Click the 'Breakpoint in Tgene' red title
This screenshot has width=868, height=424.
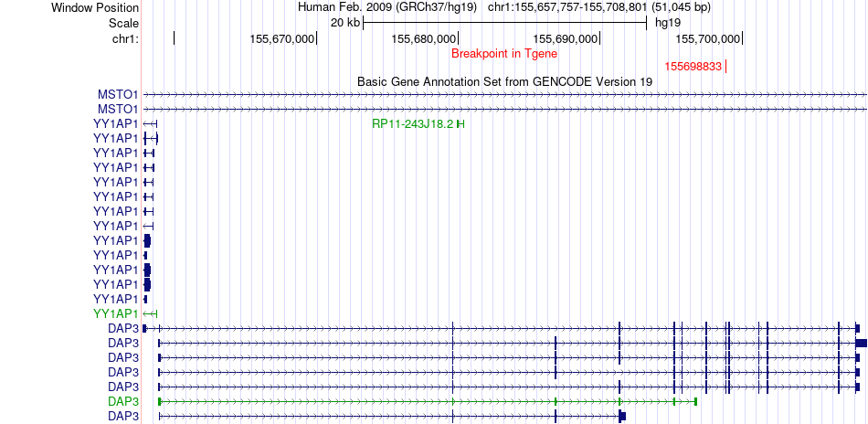504,54
